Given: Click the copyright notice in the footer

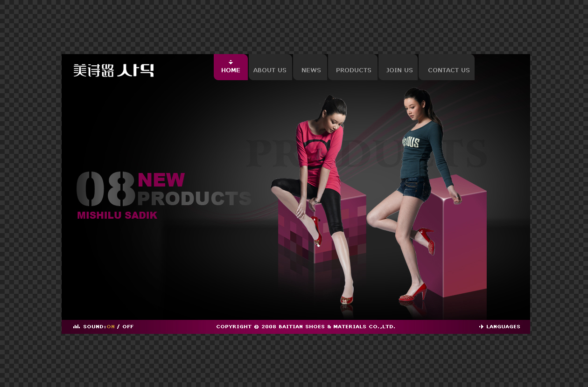Looking at the screenshot, I should click(x=306, y=327).
